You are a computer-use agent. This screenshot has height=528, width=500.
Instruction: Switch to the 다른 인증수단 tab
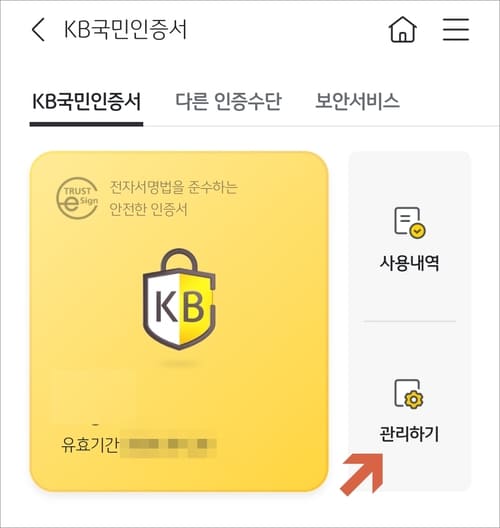coord(228,101)
